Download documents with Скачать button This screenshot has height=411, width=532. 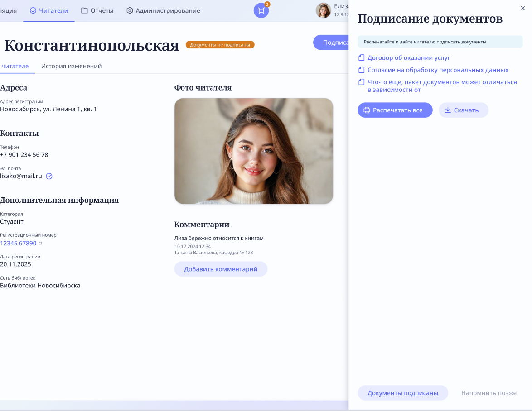(463, 110)
